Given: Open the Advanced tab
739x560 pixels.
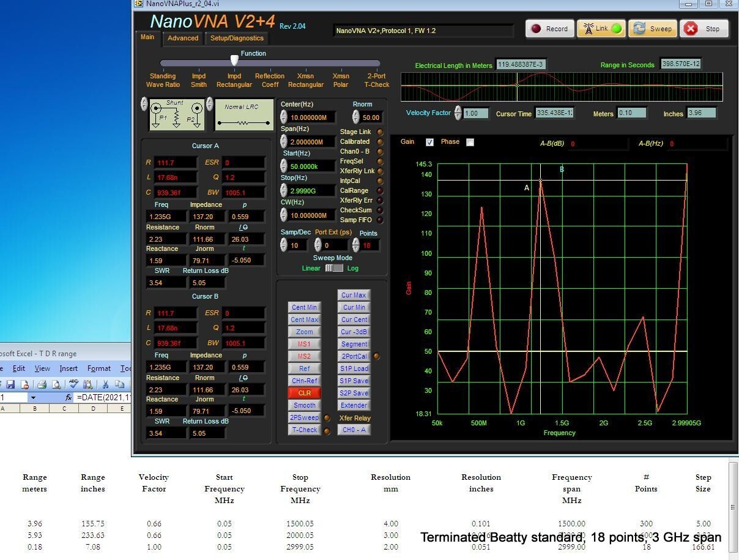Looking at the screenshot, I should tap(183, 38).
